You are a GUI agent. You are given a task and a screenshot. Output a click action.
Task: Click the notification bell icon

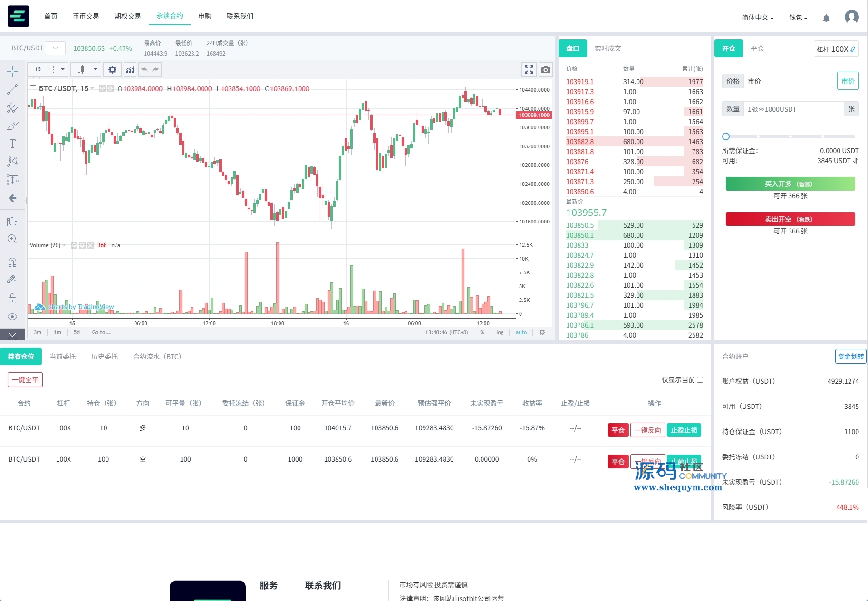(x=826, y=18)
